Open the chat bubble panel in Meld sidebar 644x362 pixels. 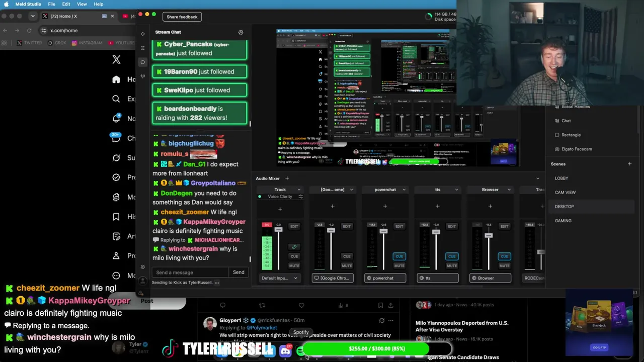(143, 62)
